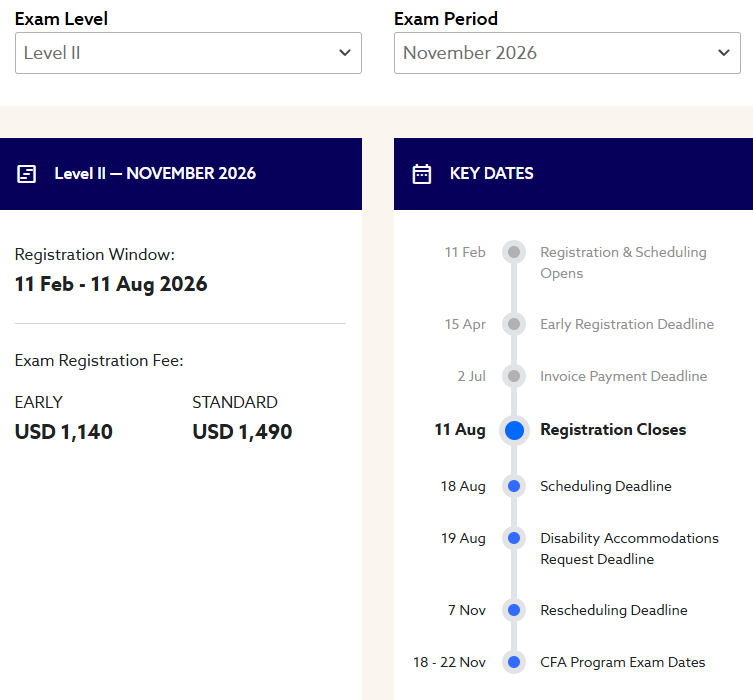Image resolution: width=753 pixels, height=700 pixels.
Task: Click the KEY DATES header title
Action: (x=491, y=173)
